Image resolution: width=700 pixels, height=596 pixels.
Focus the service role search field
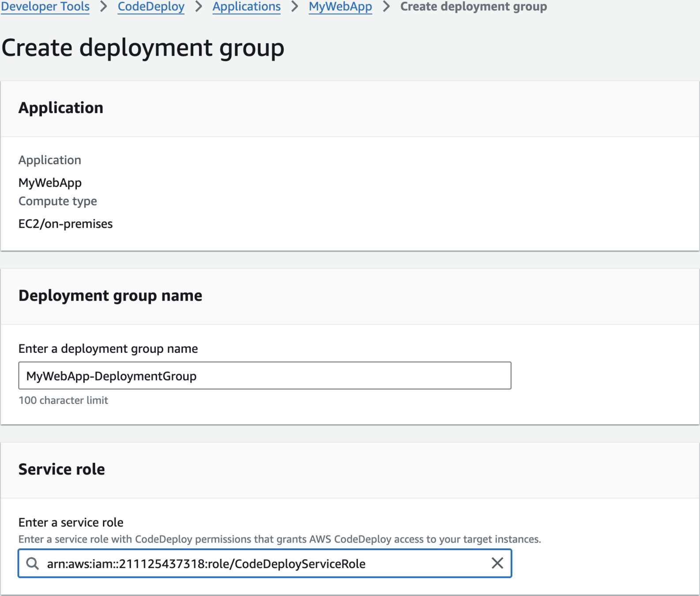click(x=265, y=563)
